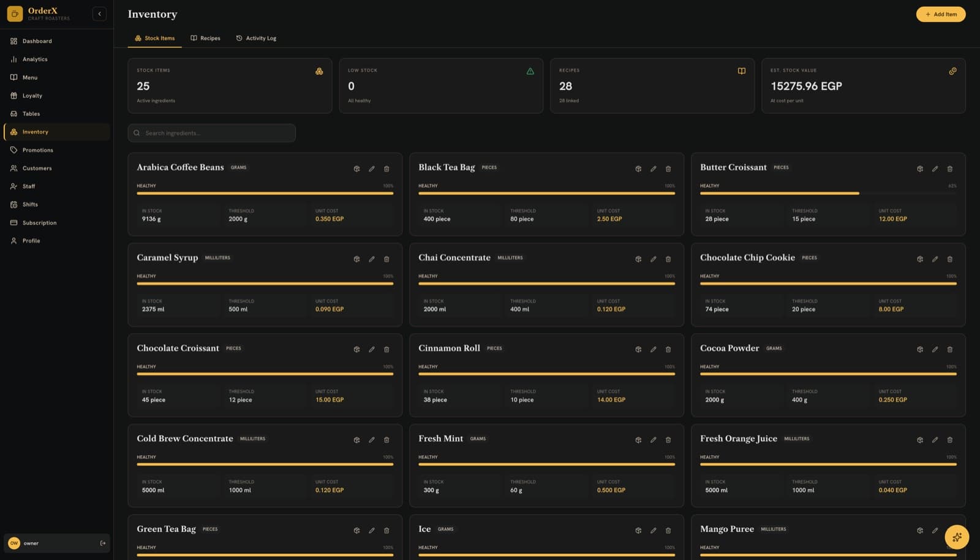The image size is (980, 560).
Task: Click the owner account avatar
Action: click(x=14, y=543)
